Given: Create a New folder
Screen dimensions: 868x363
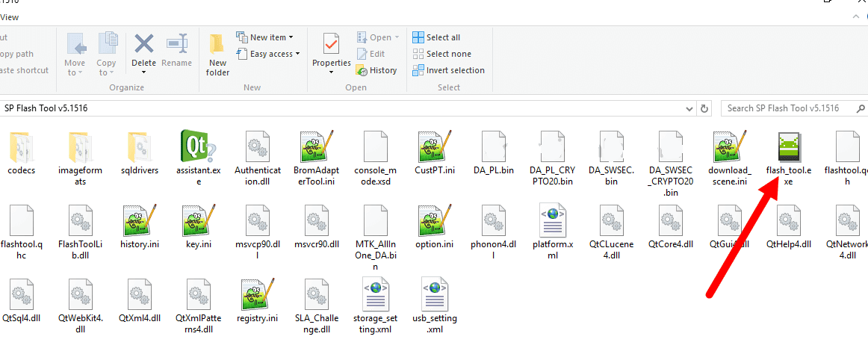Looking at the screenshot, I should (x=218, y=55).
